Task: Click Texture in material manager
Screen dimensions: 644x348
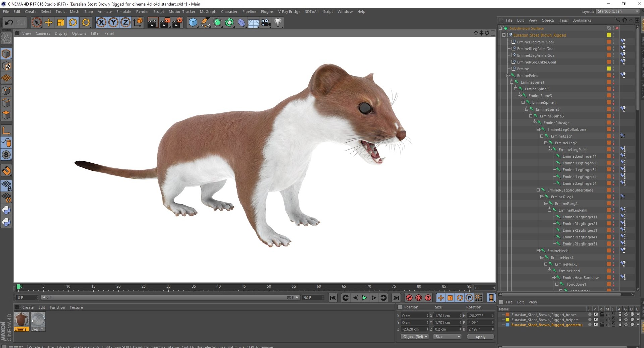Action: tap(76, 307)
